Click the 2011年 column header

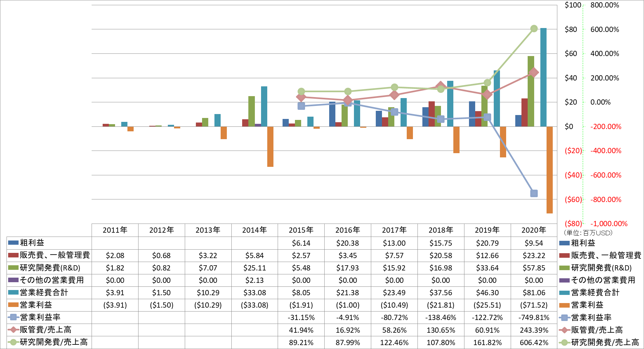coord(115,230)
